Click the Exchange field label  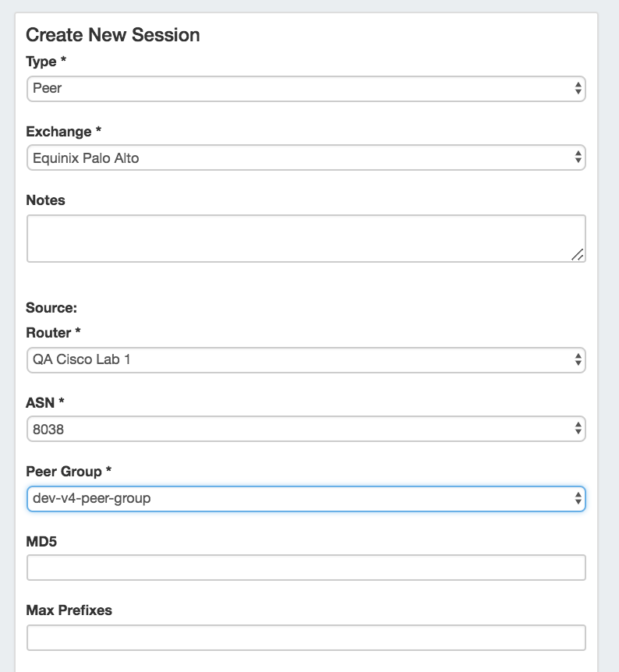coord(58,131)
